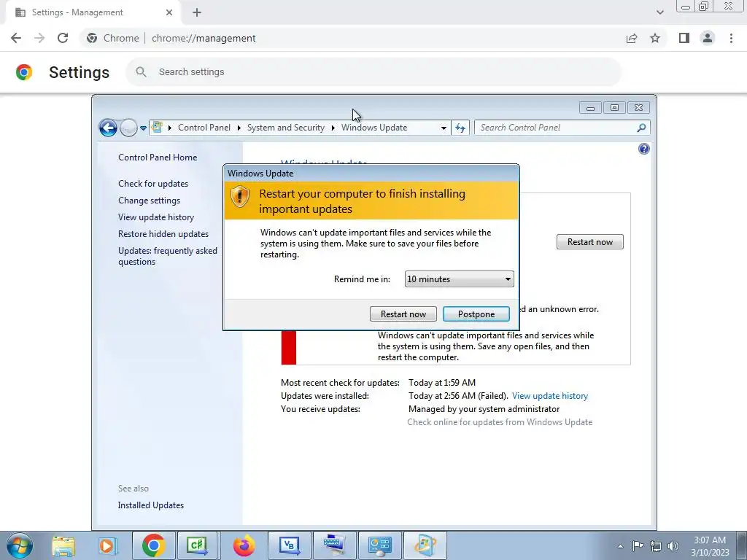Open Firefox from taskbar
Viewport: 747px width, 560px height.
click(244, 545)
